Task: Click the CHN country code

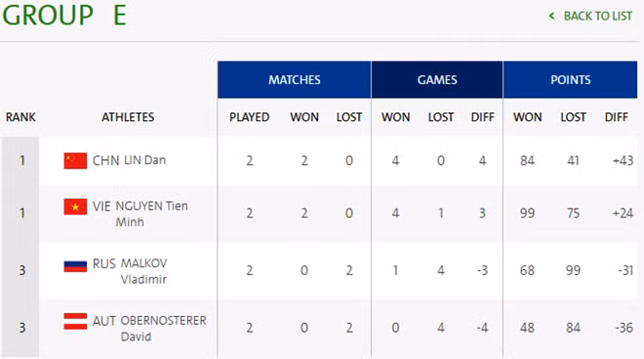Action: 106,160
